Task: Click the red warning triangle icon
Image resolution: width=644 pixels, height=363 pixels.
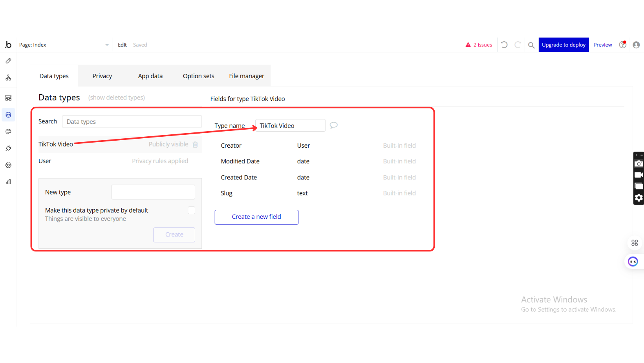Action: [468, 45]
